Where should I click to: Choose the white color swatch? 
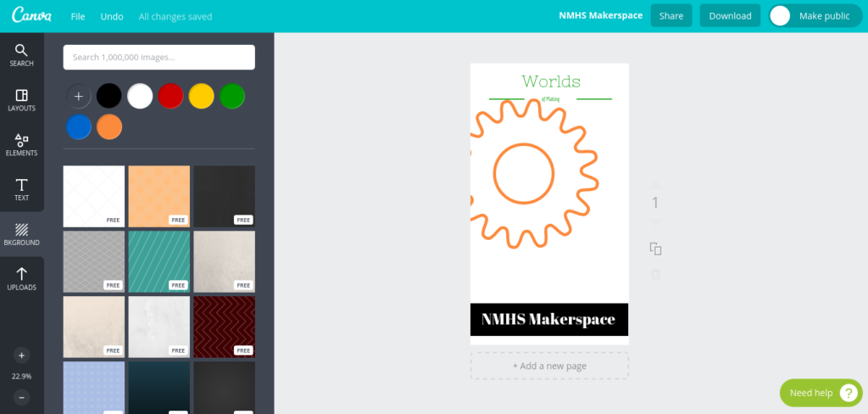click(140, 97)
